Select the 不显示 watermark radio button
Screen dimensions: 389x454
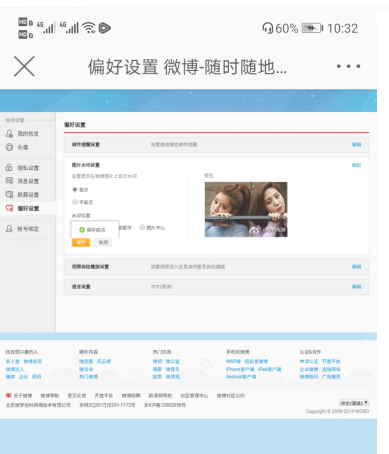[75, 202]
